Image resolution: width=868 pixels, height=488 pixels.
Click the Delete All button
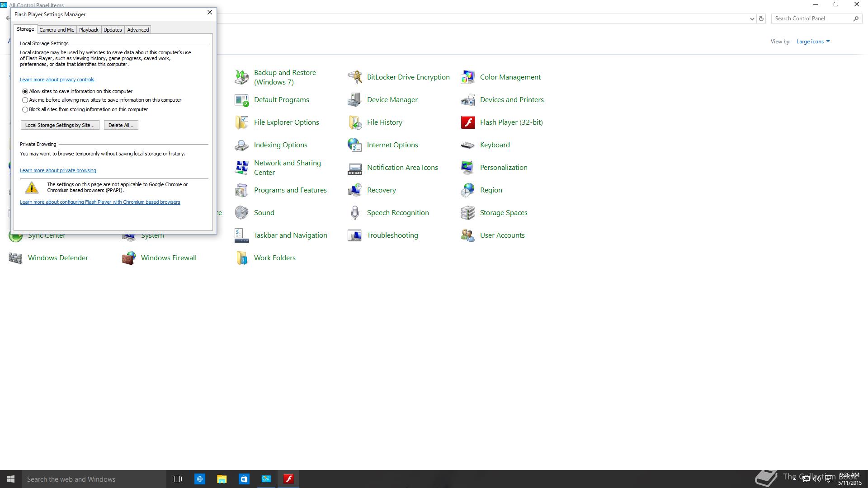tap(121, 125)
